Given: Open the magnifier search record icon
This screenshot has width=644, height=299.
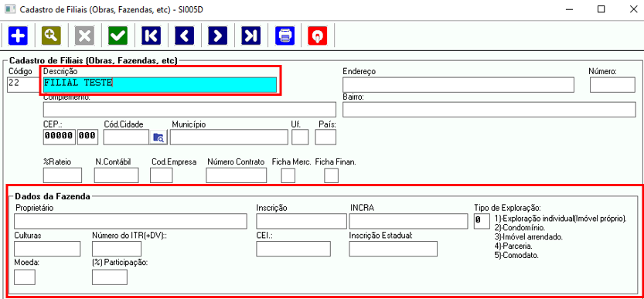Looking at the screenshot, I should click(51, 36).
